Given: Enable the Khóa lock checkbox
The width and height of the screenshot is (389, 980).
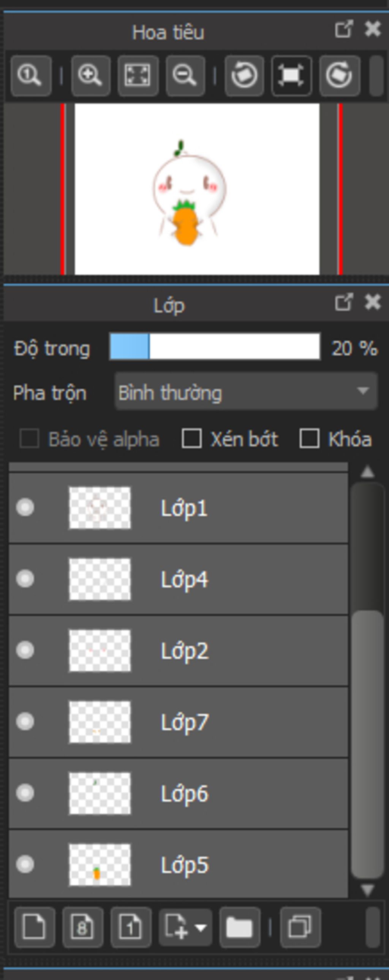Looking at the screenshot, I should pyautogui.click(x=309, y=439).
